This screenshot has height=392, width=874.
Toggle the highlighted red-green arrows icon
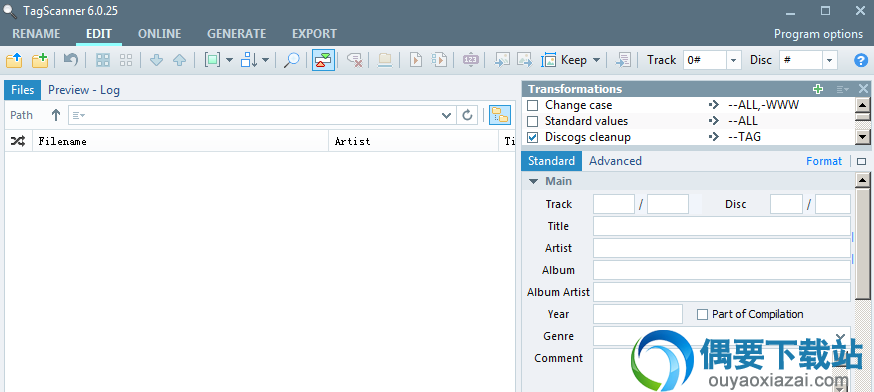323,60
